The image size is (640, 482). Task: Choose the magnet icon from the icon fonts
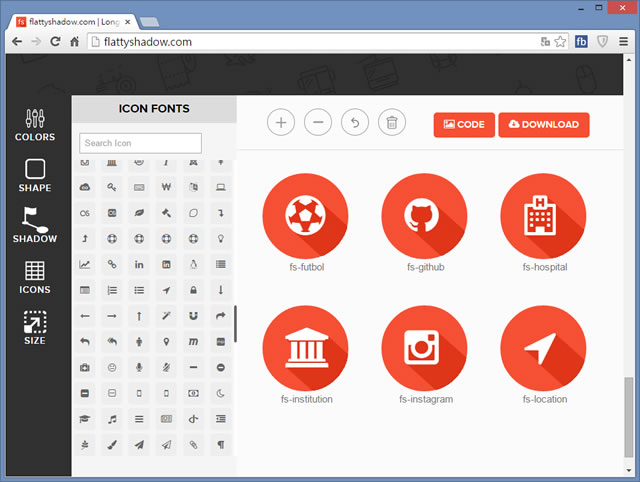(193, 316)
